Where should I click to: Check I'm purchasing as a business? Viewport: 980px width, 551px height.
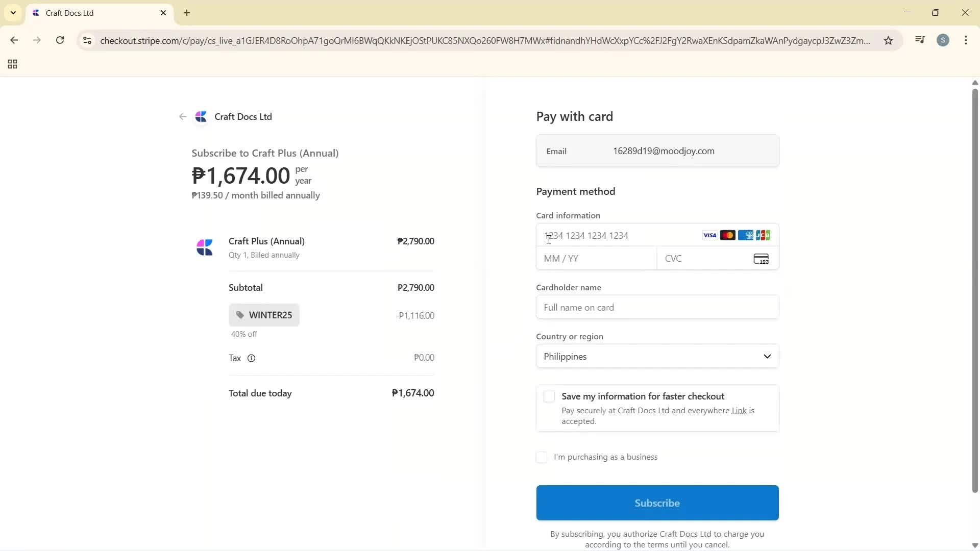(542, 457)
